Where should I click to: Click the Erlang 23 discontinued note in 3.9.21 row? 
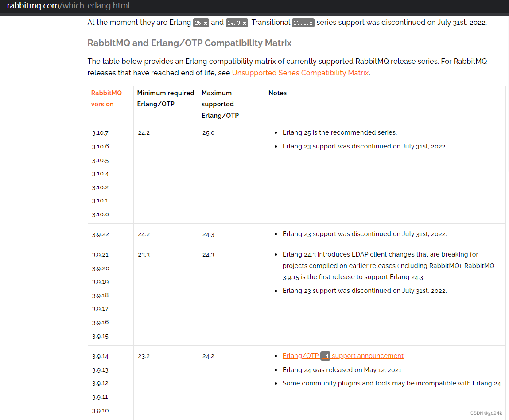365,291
